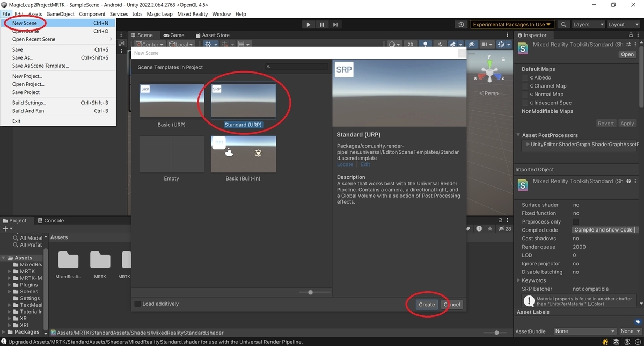
Task: Collapse the Asset PostProcessors section
Action: (518, 135)
